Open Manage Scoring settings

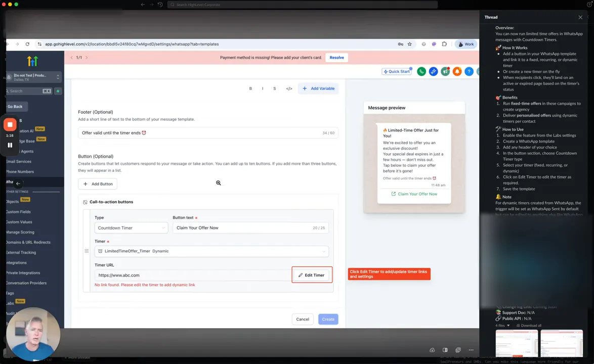tap(20, 233)
